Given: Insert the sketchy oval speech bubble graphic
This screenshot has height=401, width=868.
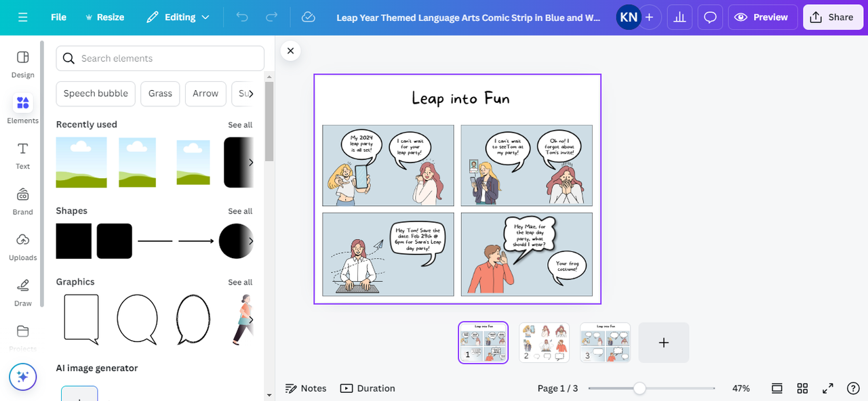Looking at the screenshot, I should (193, 319).
